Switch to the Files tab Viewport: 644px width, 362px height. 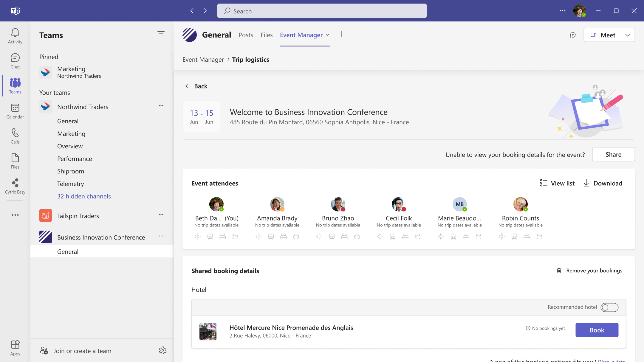(267, 35)
